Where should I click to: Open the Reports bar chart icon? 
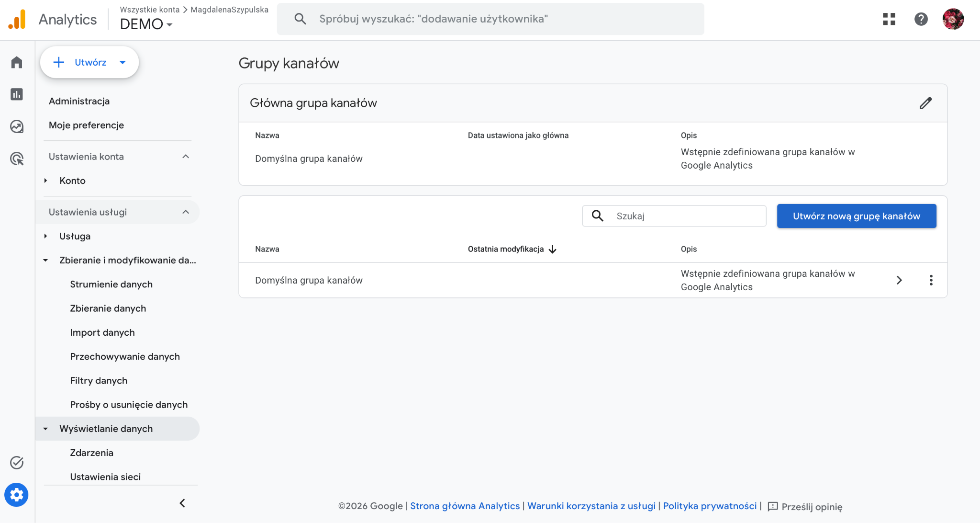pos(17,94)
